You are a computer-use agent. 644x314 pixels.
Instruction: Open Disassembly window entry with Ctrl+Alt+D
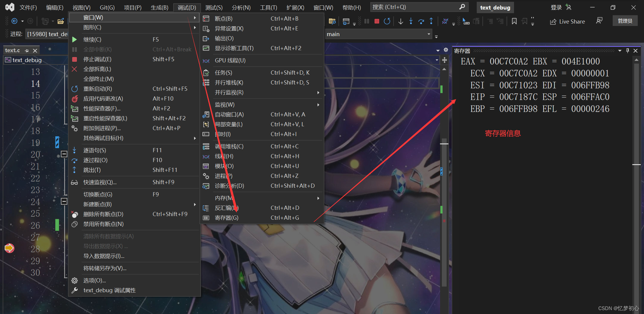pyautogui.click(x=262, y=208)
